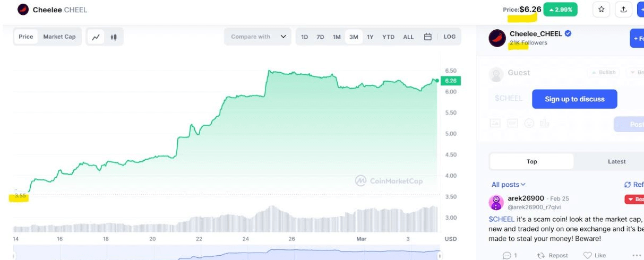Screen dimensions: 644x260
Task: Toggle the LOG scale on the chart
Action: click(x=449, y=37)
